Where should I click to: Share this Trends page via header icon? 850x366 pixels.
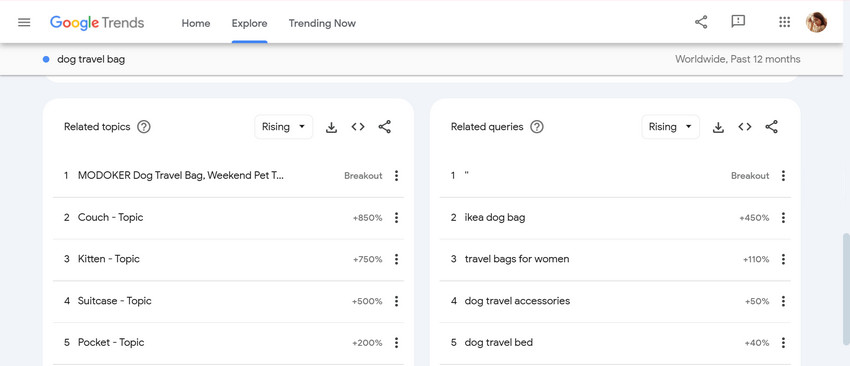click(701, 22)
